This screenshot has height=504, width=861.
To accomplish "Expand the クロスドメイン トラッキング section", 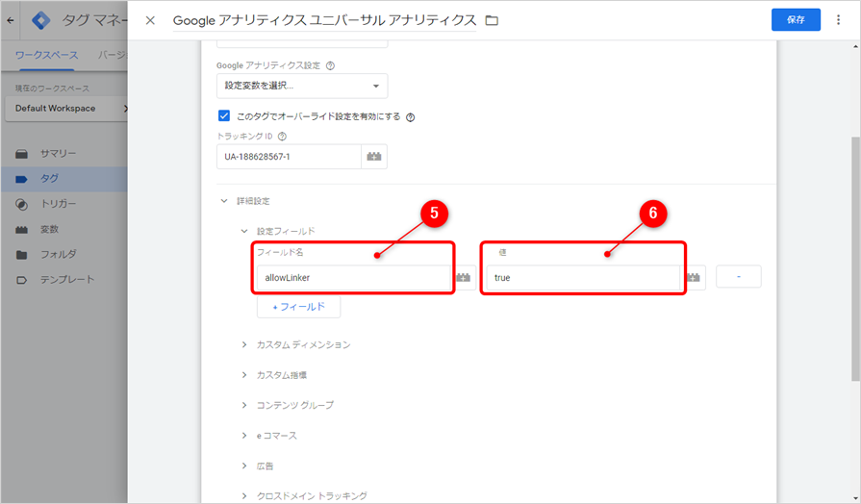I will (243, 495).
